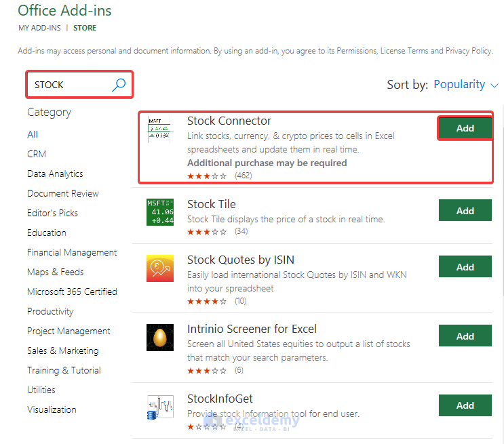Click Stock Connector star rating

(x=207, y=176)
